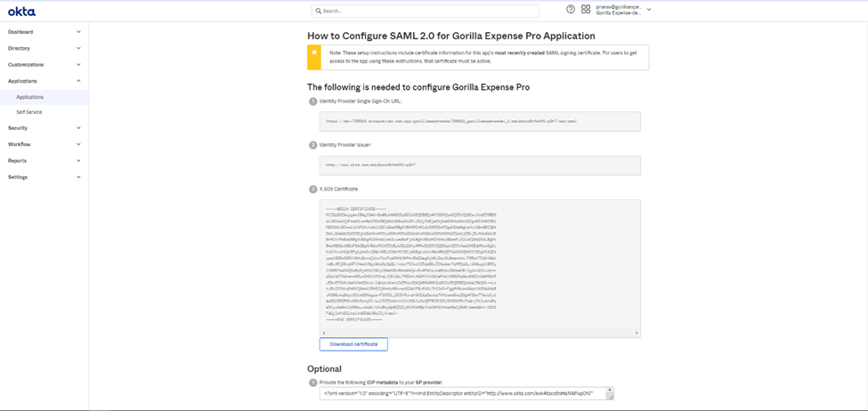
Task: Click left arrow of certificate scrollbar
Action: (323, 334)
